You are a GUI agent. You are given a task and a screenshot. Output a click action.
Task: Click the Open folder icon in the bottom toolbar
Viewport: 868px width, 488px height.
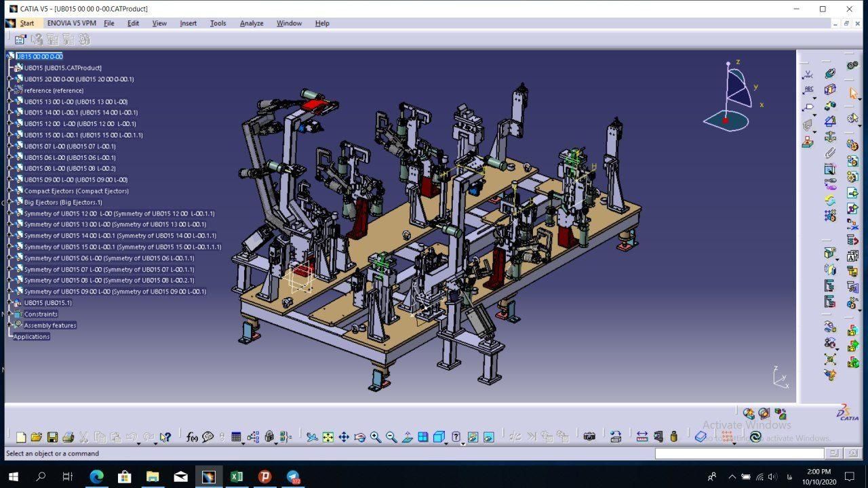tap(36, 437)
